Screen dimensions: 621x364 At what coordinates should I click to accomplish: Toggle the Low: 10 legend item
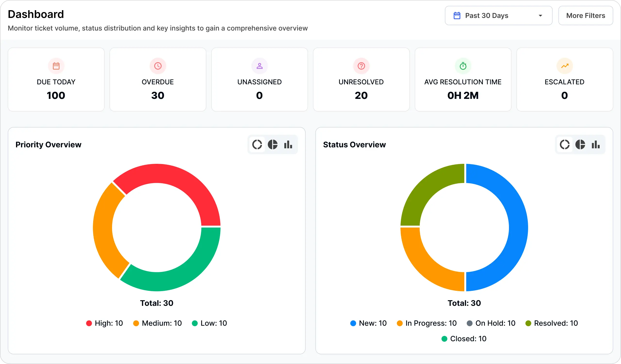point(209,323)
